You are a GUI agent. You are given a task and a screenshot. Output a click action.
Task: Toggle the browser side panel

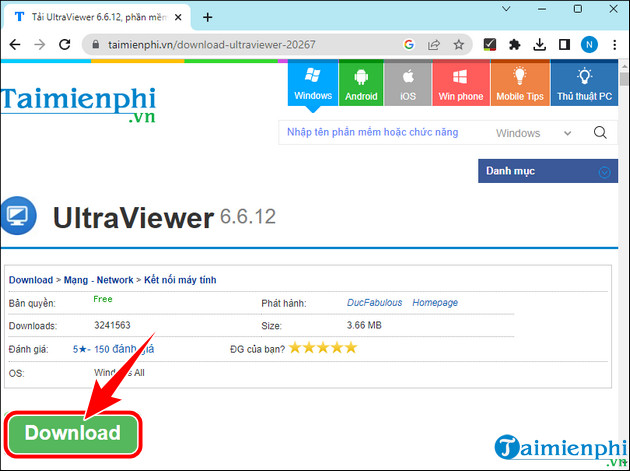pyautogui.click(x=565, y=45)
